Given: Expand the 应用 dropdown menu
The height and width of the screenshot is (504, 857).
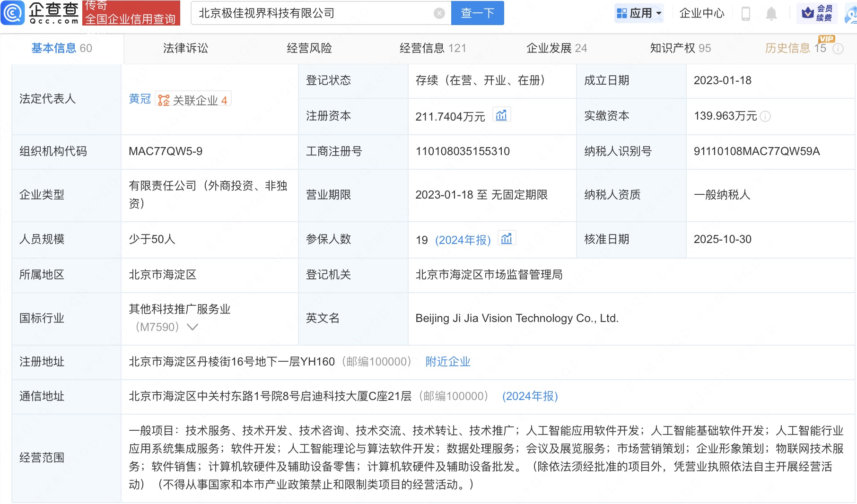Looking at the screenshot, I should 639,13.
